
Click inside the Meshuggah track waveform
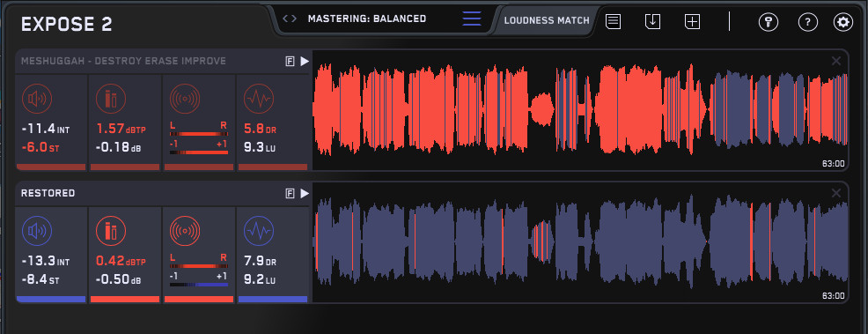(580, 110)
